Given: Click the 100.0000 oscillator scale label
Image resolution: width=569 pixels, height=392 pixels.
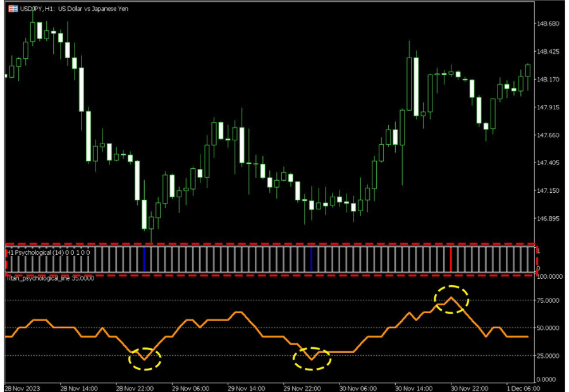Looking at the screenshot, I should pos(549,277).
